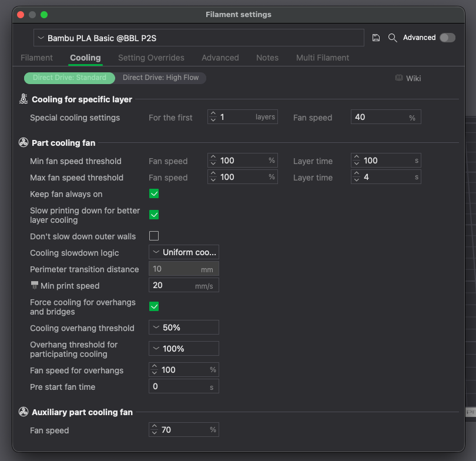Viewport: 476px width, 461px height.
Task: Open the Cooling slowdown logic dropdown
Action: pos(184,252)
